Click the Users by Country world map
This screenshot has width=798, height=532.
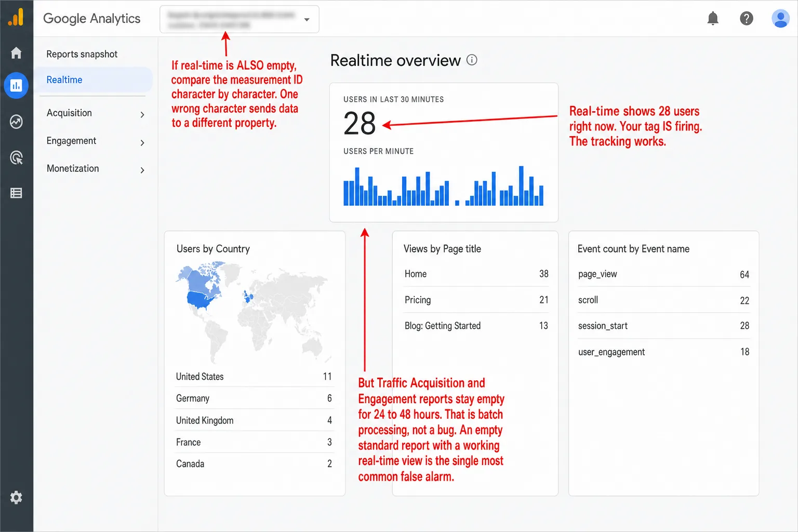[254, 312]
